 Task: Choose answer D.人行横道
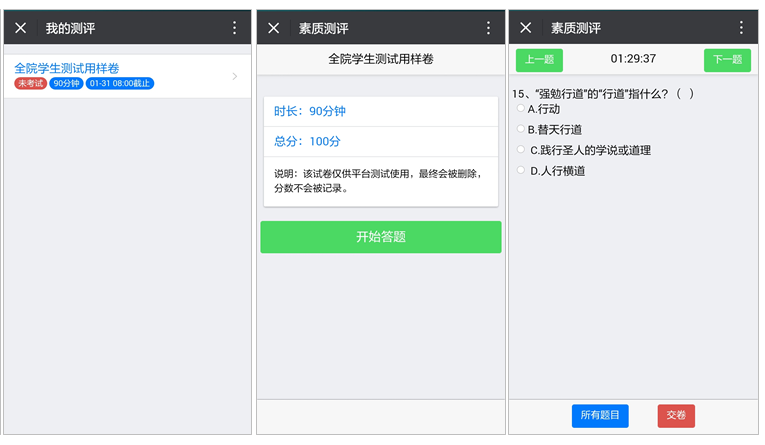[521, 171]
